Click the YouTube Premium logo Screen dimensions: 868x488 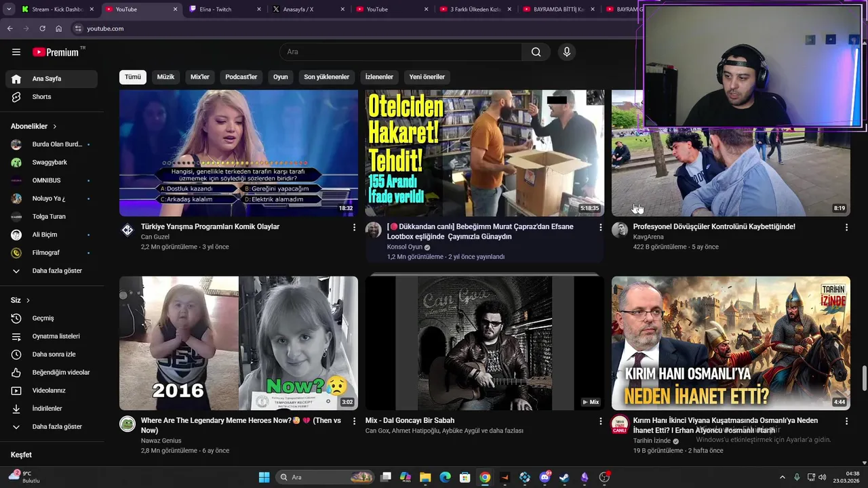pos(56,52)
